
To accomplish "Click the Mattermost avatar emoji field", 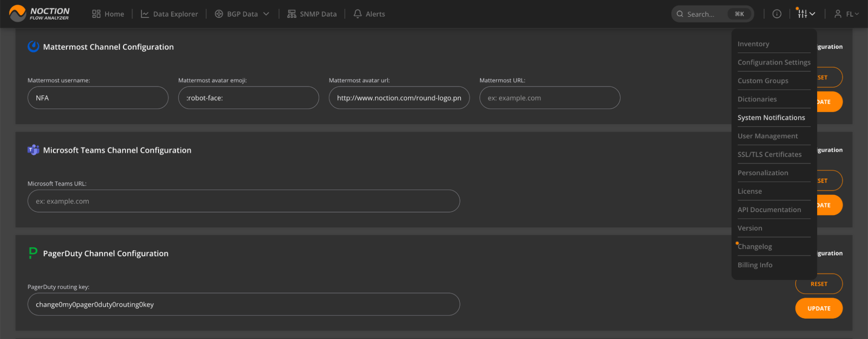I will tap(248, 98).
